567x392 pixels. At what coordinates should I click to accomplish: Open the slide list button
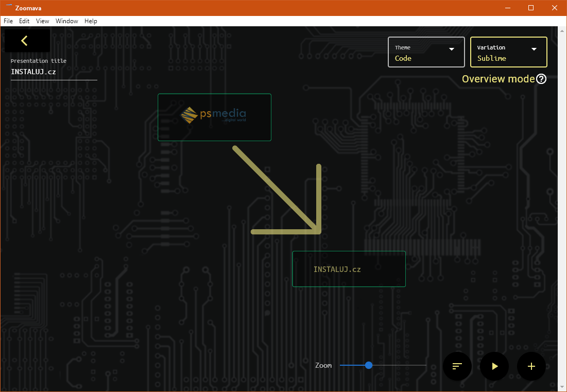(x=457, y=366)
